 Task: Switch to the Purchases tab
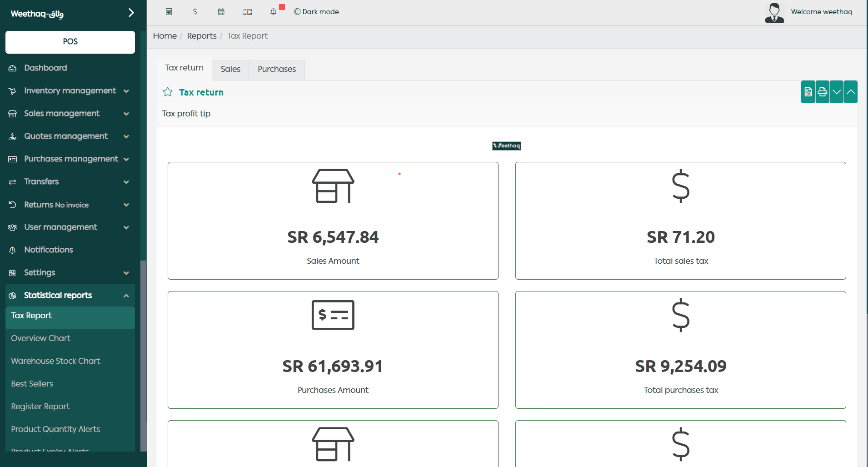276,69
